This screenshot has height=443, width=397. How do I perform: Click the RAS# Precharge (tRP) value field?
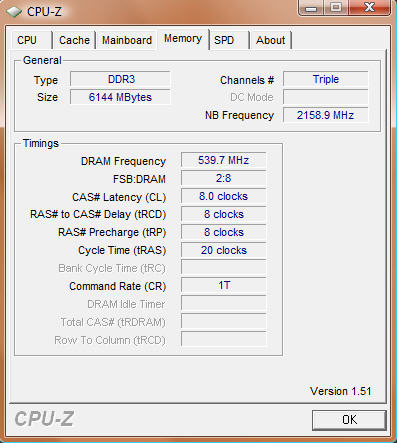click(x=224, y=232)
